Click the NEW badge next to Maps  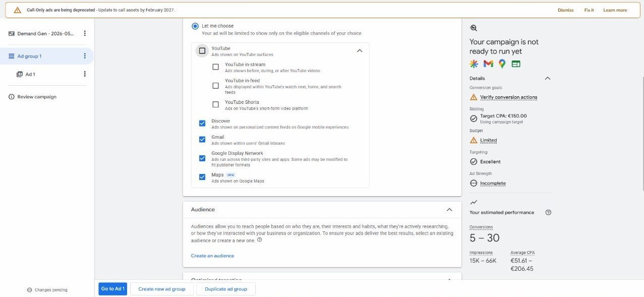tap(231, 175)
